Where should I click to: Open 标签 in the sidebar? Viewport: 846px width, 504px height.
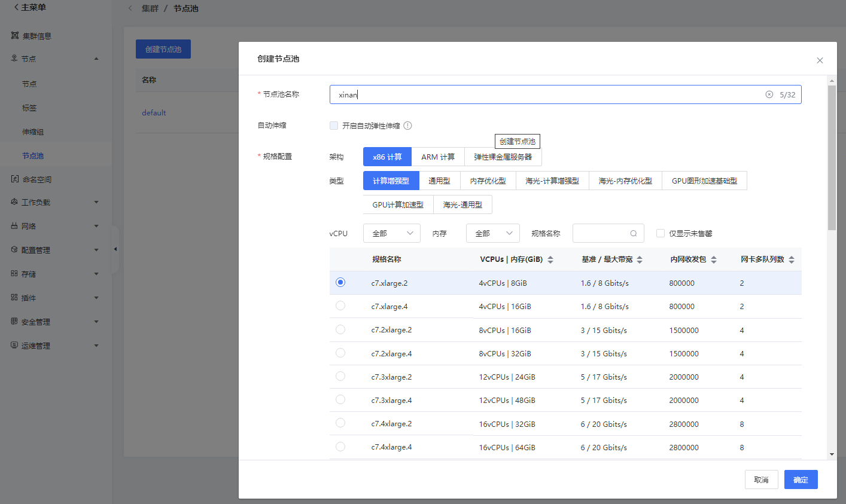[29, 108]
